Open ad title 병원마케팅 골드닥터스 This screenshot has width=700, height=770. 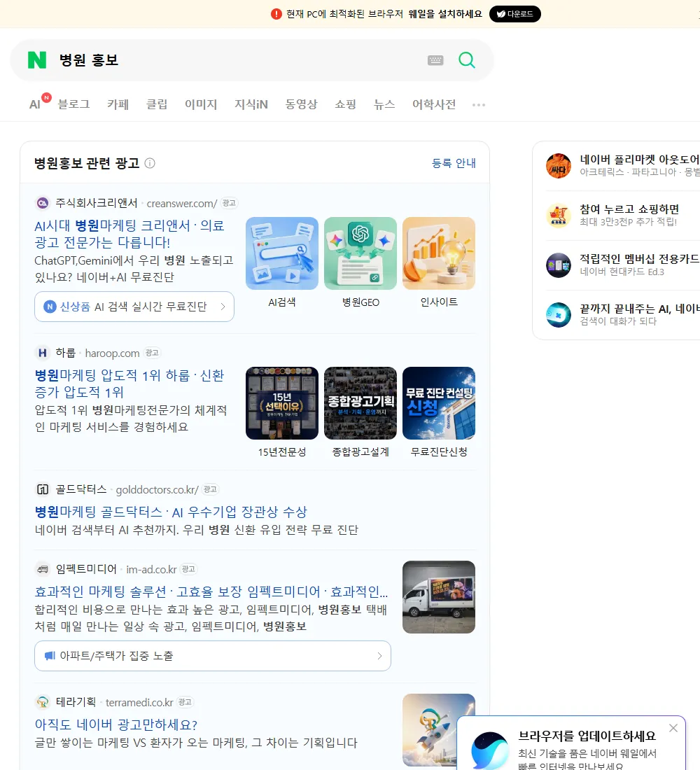[171, 512]
